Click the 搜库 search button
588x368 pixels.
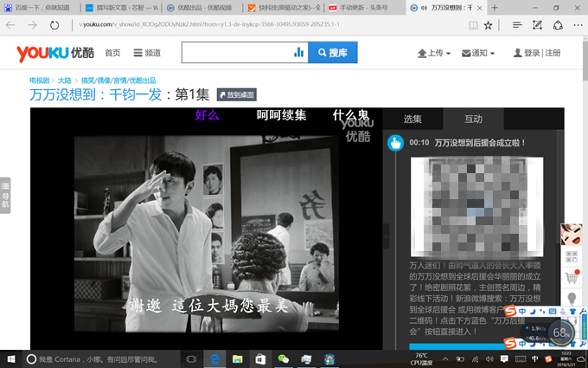[333, 53]
